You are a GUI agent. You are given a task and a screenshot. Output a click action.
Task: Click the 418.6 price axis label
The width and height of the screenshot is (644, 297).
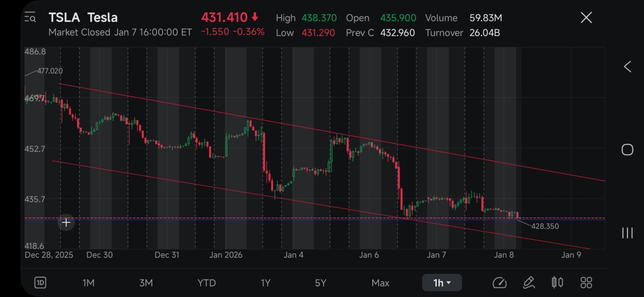click(34, 246)
